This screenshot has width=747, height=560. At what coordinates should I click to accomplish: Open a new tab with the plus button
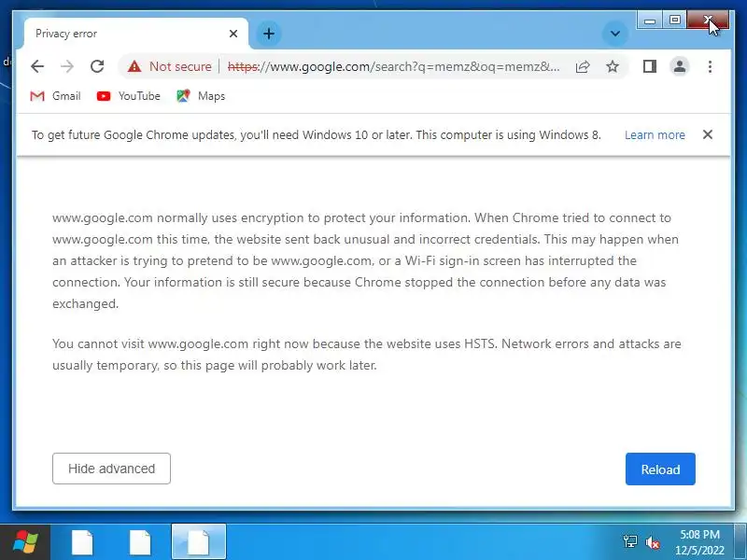pos(269,34)
